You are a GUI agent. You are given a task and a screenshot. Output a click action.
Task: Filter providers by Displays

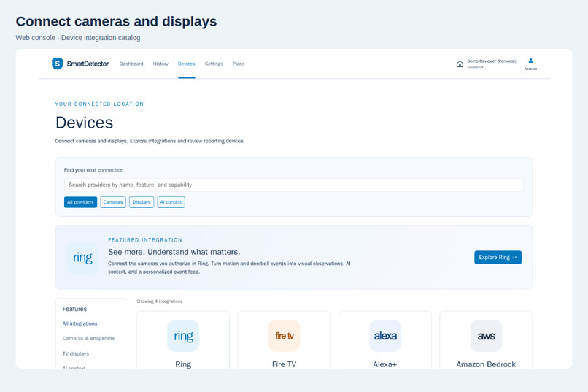(142, 202)
